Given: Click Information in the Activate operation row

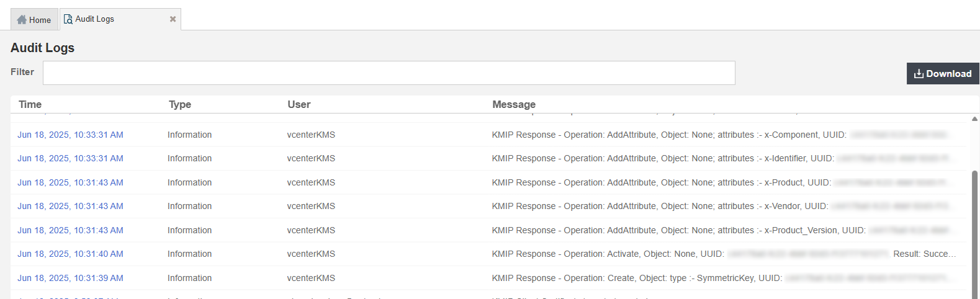Looking at the screenshot, I should point(189,254).
